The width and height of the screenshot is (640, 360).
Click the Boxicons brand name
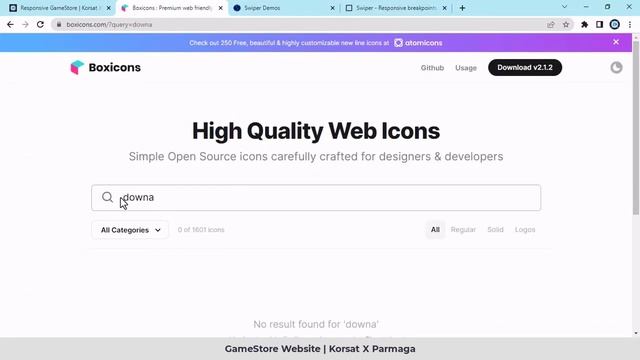[x=115, y=67]
